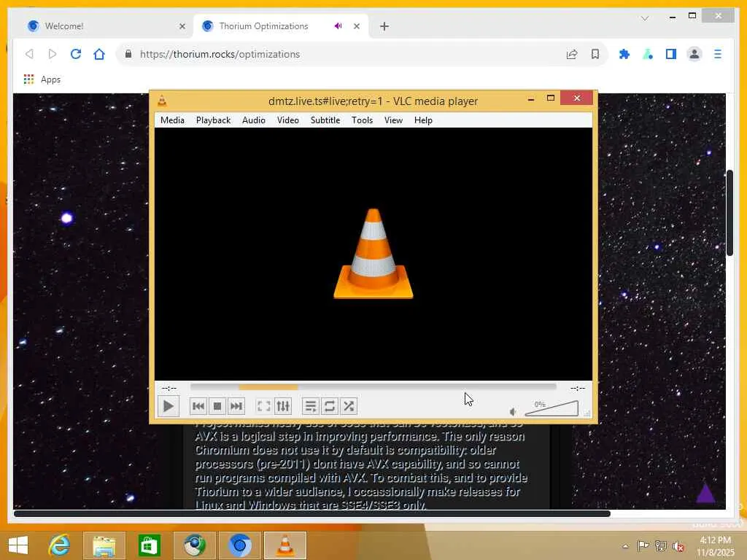Open the Tools menu in VLC
Screen dimensions: 747x560
pyautogui.click(x=362, y=120)
